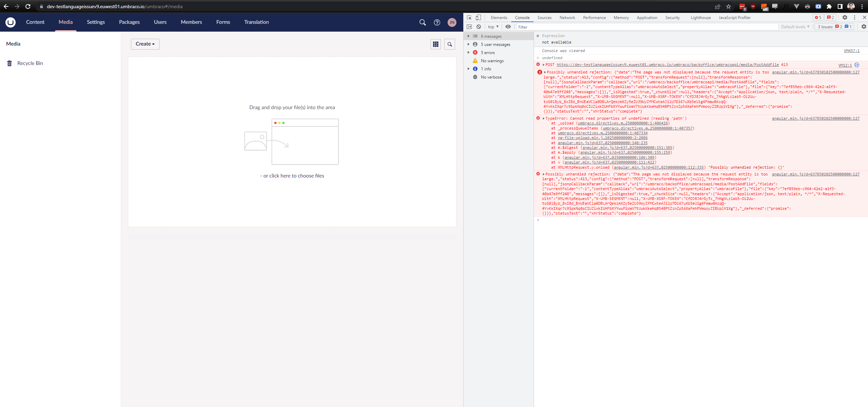Click the Umbraco help question mark icon

point(437,22)
